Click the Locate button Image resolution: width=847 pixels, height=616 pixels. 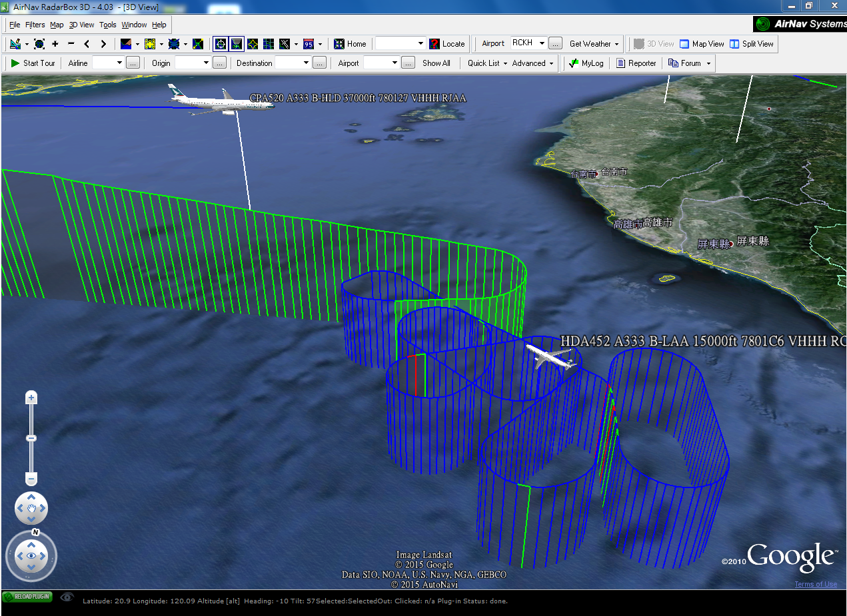click(447, 44)
